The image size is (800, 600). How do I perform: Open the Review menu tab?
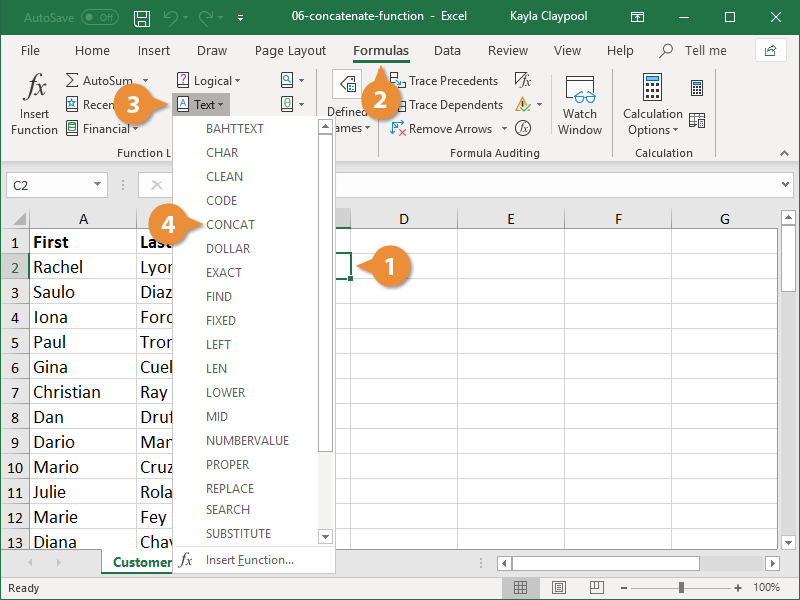click(507, 50)
